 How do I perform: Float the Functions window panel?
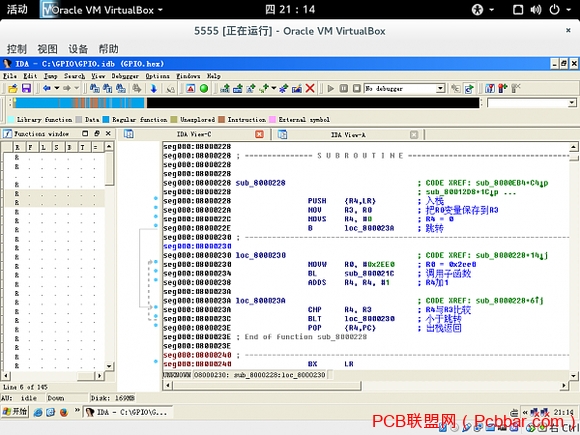coord(97,134)
